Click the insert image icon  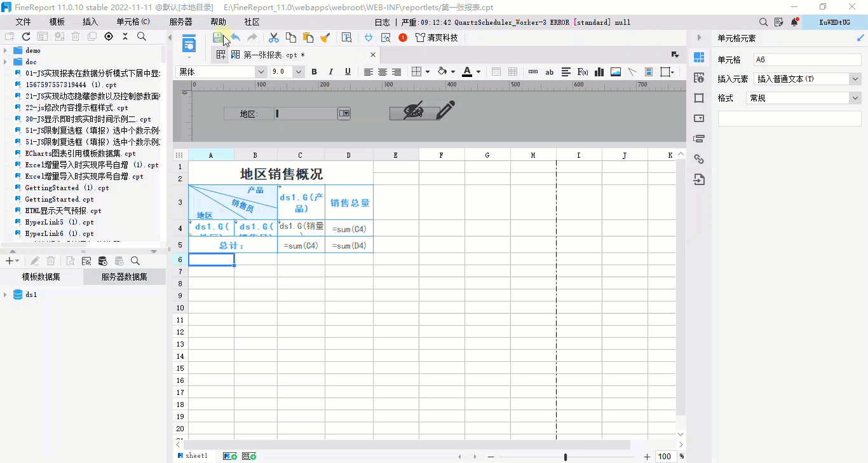coord(615,72)
